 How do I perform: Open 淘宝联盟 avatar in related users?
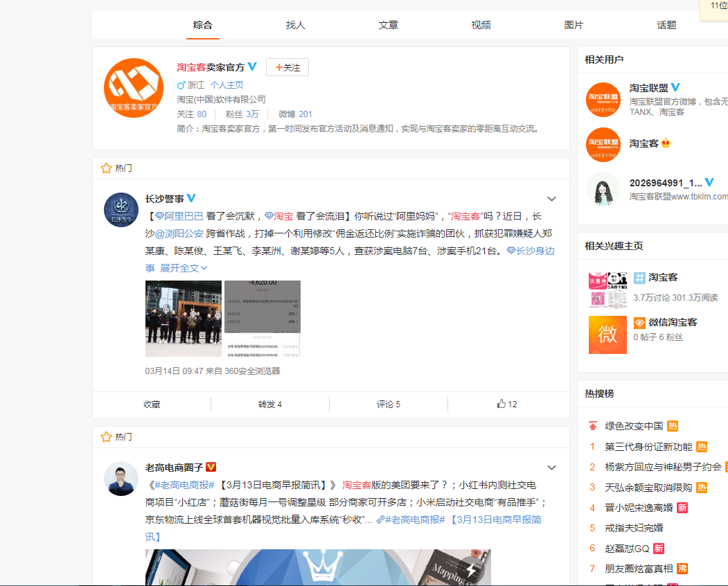(603, 100)
